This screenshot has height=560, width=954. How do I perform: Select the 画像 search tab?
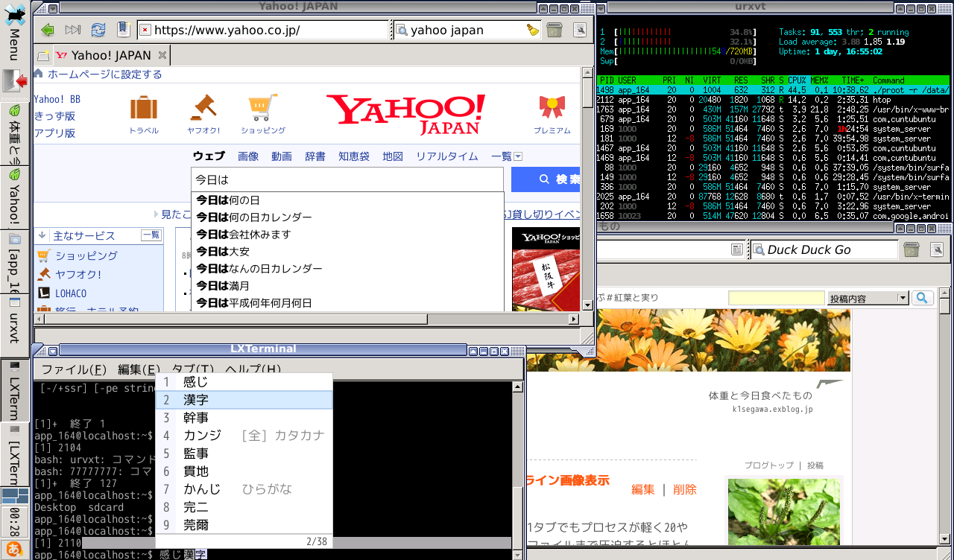point(248,156)
